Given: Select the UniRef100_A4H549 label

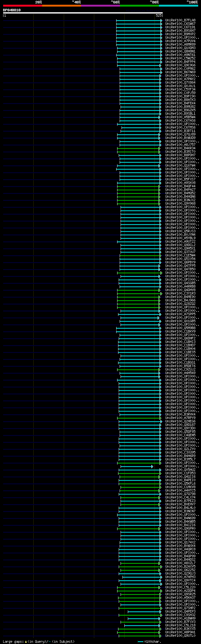Looking at the screenshot, I should tap(180, 373).
